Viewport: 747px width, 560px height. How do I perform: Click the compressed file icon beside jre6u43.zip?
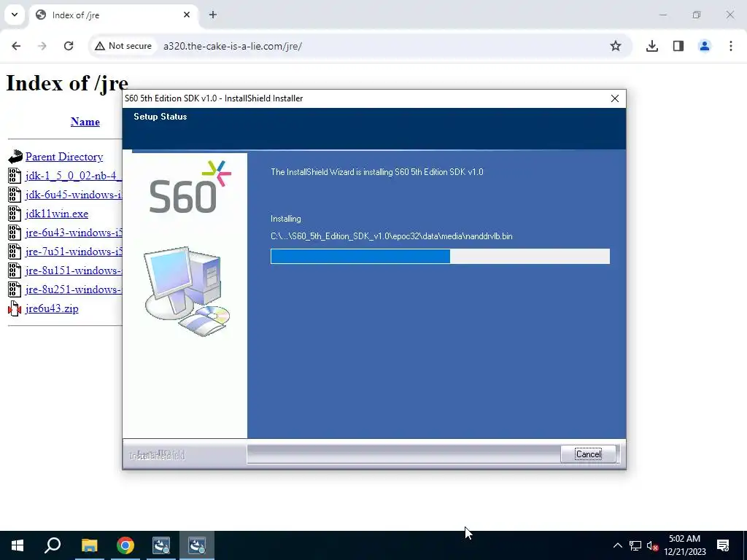click(15, 309)
